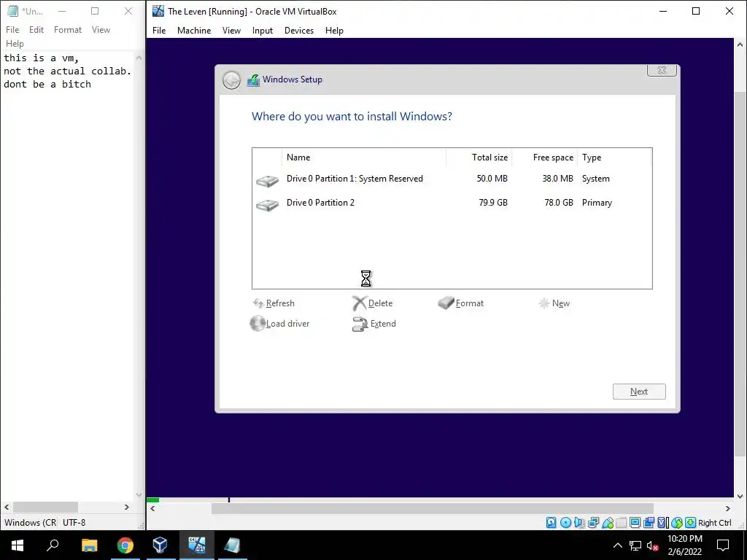Open VirtualBox Input menu
747x560 pixels.
263,31
